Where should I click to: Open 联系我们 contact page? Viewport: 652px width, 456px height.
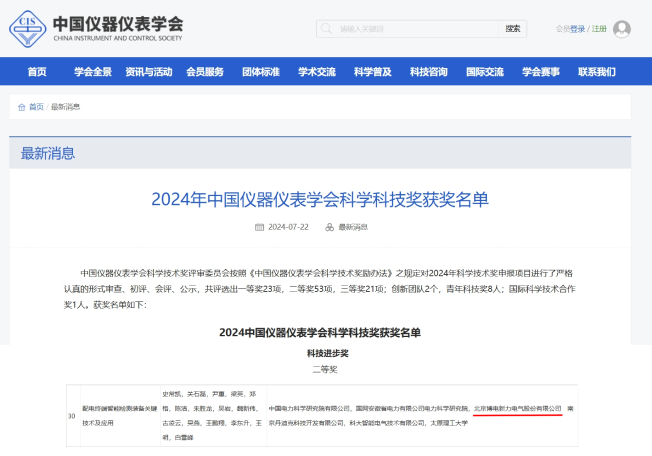[597, 72]
